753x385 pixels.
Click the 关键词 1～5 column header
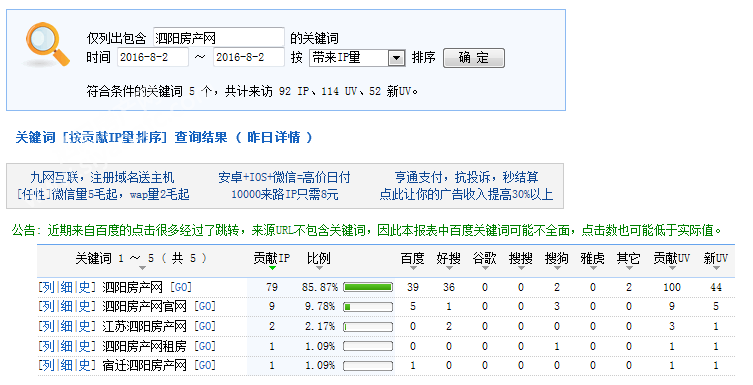[x=141, y=259]
